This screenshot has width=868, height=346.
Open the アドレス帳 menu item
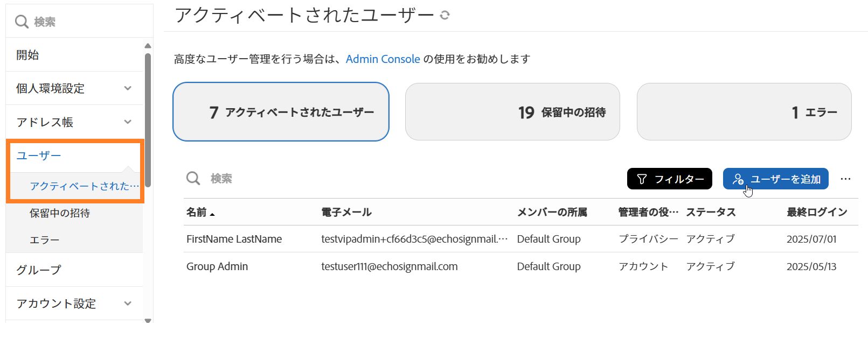(45, 122)
